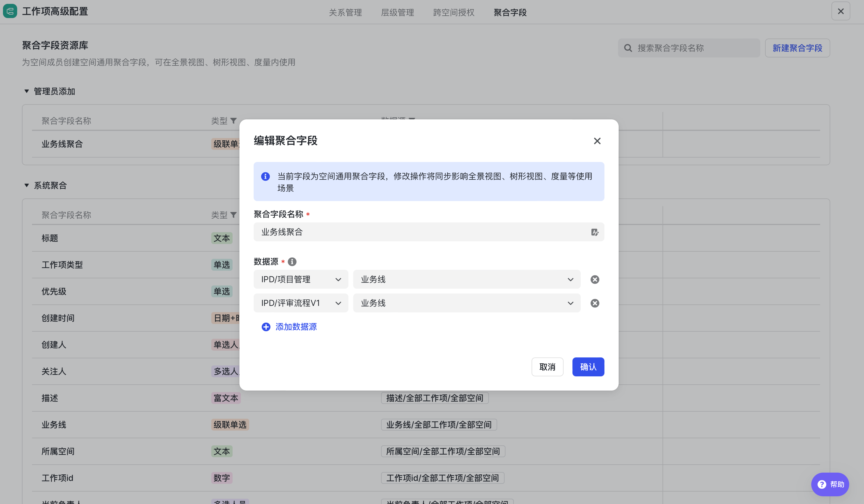Click the 描述 row name
The height and width of the screenshot is (504, 864).
(x=50, y=398)
